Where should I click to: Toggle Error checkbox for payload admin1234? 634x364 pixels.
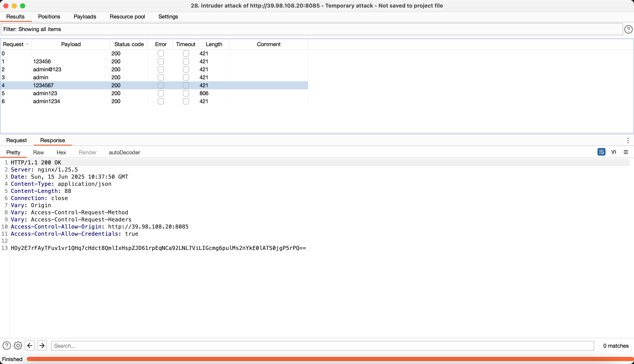[161, 101]
